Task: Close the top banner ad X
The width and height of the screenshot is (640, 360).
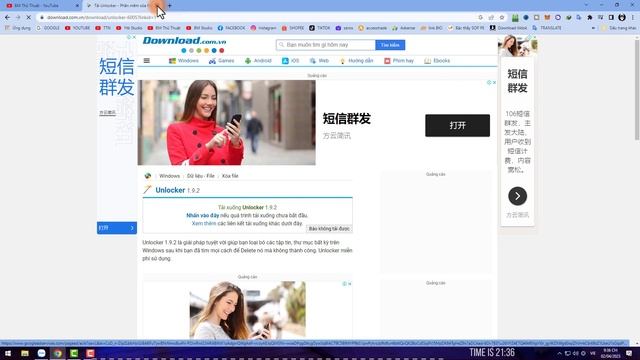Action: (x=494, y=82)
